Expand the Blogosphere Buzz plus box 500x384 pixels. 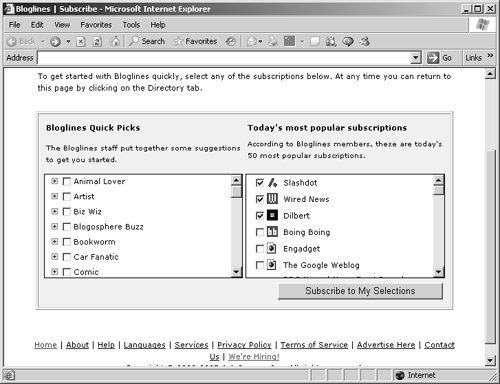click(x=54, y=226)
